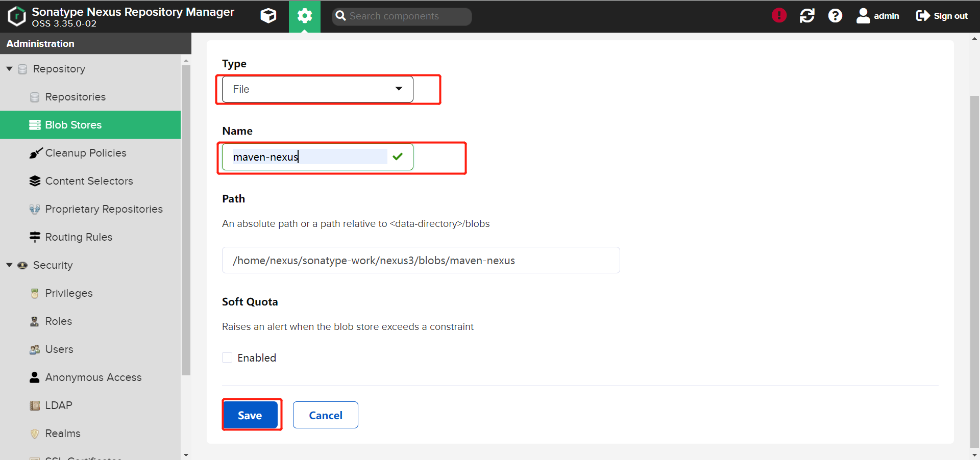The height and width of the screenshot is (460, 980).
Task: Click the Repository database icon
Action: pos(22,69)
